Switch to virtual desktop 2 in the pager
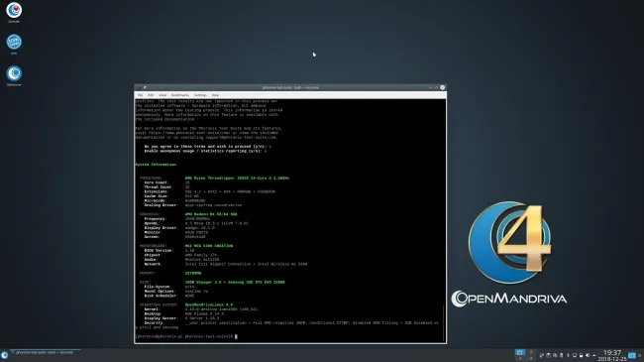Screen dimensions: 644x362 (x=531, y=352)
